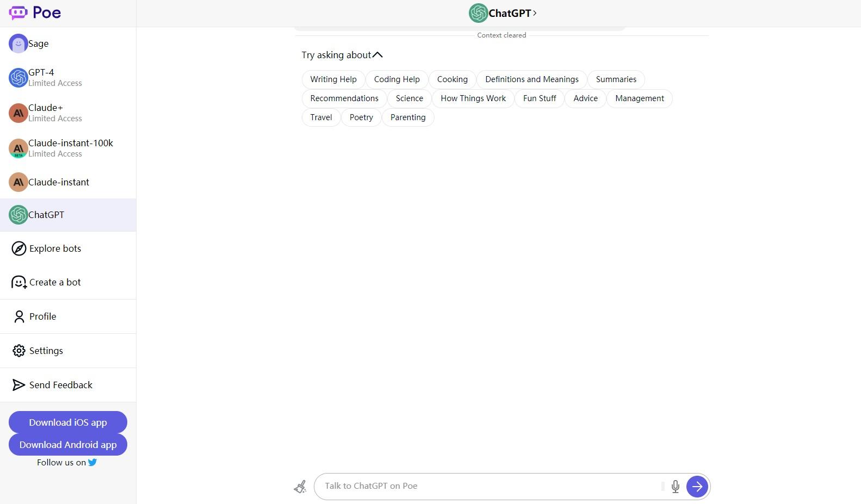The height and width of the screenshot is (504, 861).
Task: Send message with the arrow button
Action: coord(697,487)
